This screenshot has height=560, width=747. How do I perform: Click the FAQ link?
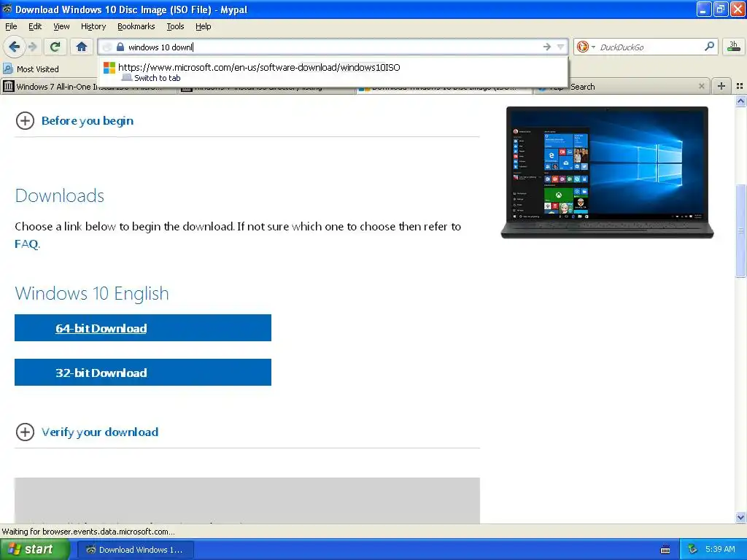click(x=26, y=244)
